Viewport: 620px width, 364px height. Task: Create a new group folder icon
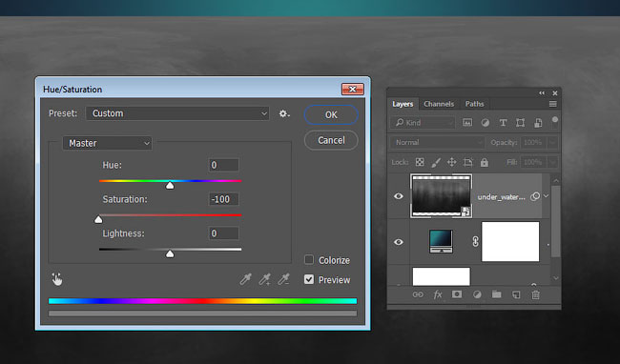496,294
